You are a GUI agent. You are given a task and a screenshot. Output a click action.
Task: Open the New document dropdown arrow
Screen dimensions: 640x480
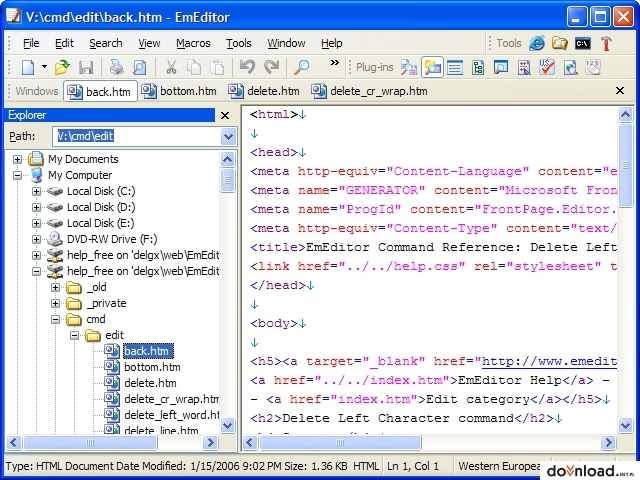tap(44, 67)
